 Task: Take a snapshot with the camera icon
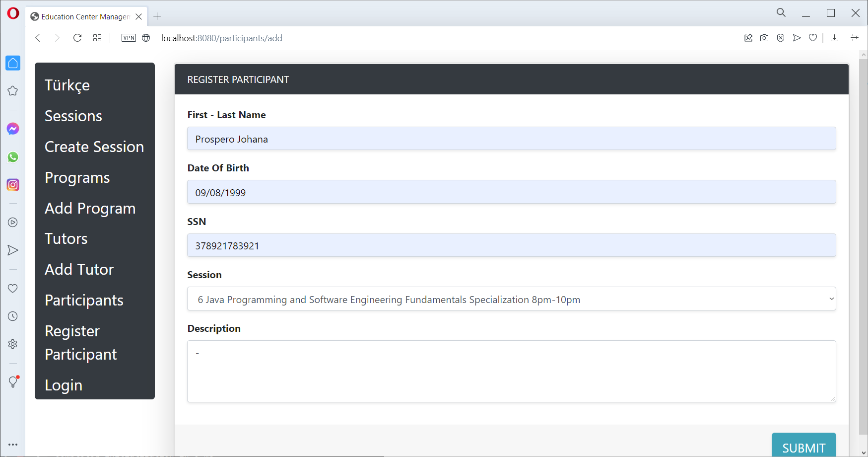click(764, 38)
